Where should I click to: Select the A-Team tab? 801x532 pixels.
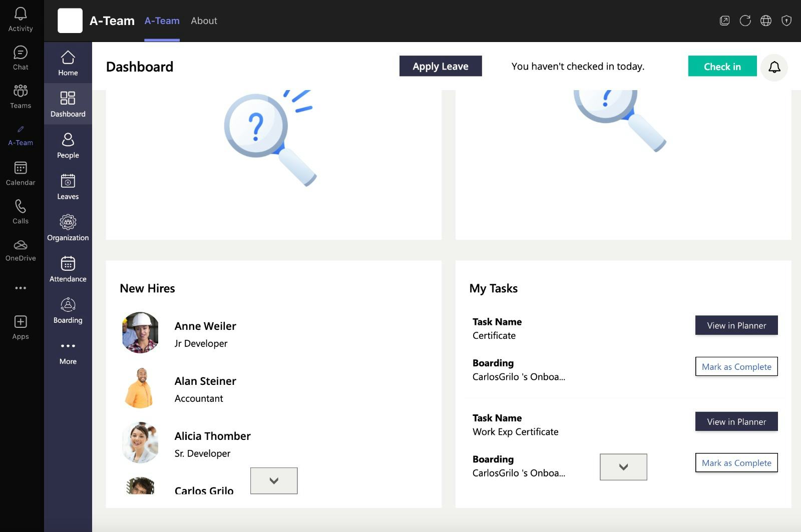(x=162, y=21)
